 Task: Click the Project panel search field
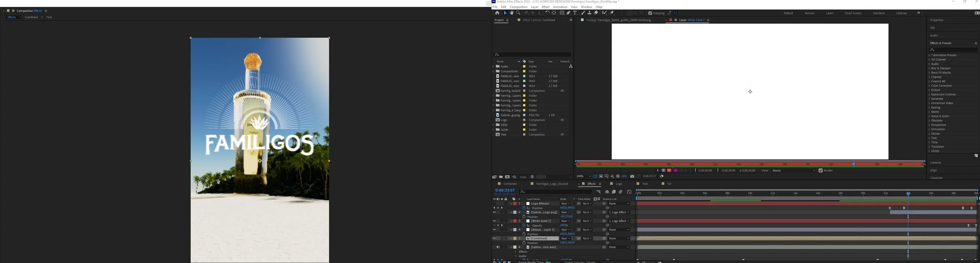click(x=532, y=54)
